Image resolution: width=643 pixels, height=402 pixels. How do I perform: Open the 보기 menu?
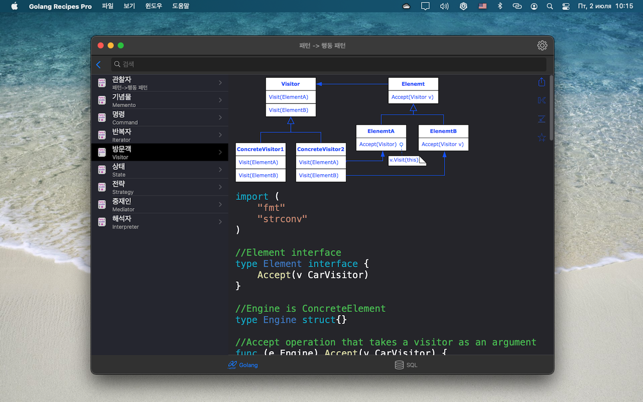point(129,6)
